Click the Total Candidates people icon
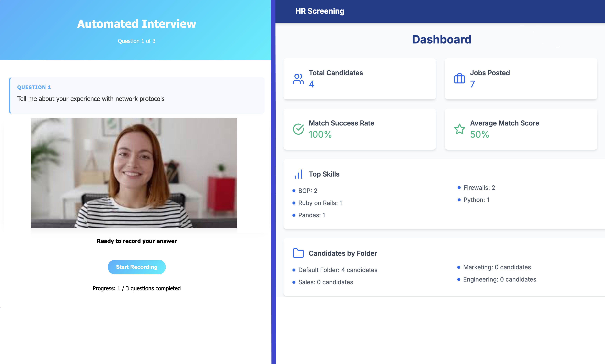Viewport: 605px width, 364px height. [298, 79]
